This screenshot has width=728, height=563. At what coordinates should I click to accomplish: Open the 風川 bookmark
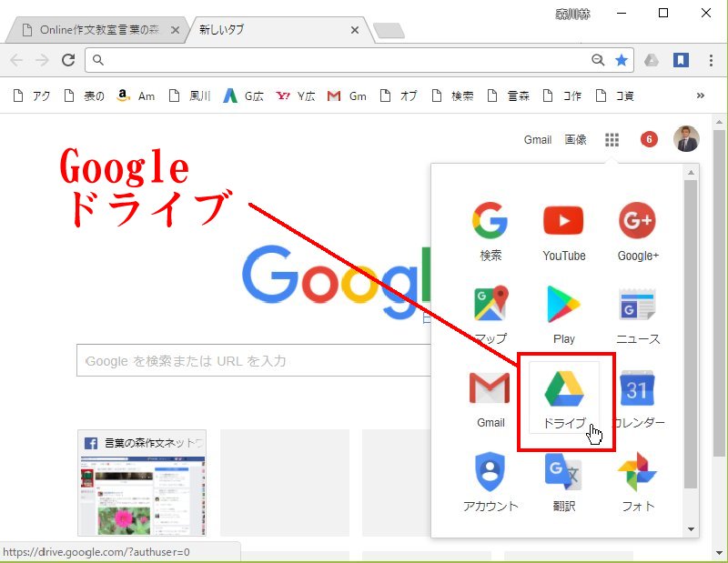point(189,96)
